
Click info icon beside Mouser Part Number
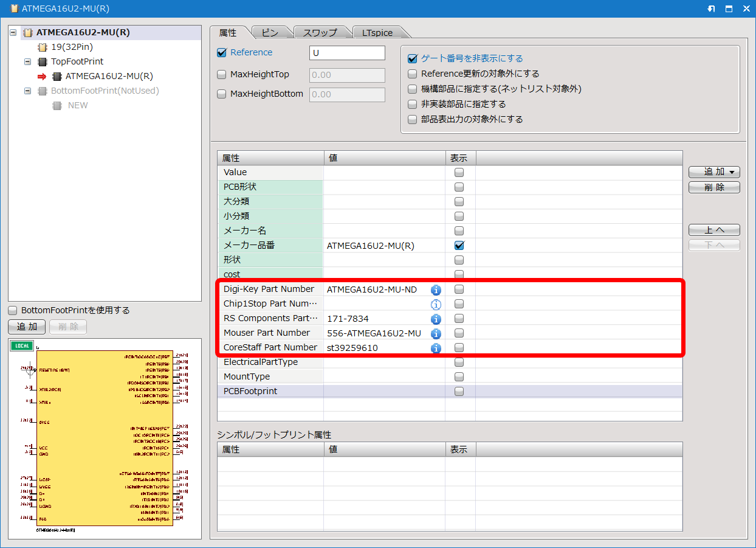click(436, 333)
